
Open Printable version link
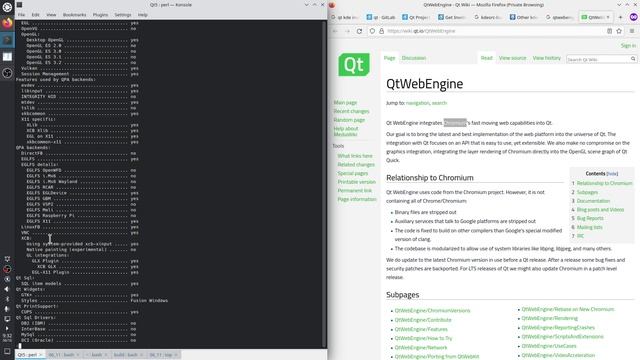tap(356, 182)
